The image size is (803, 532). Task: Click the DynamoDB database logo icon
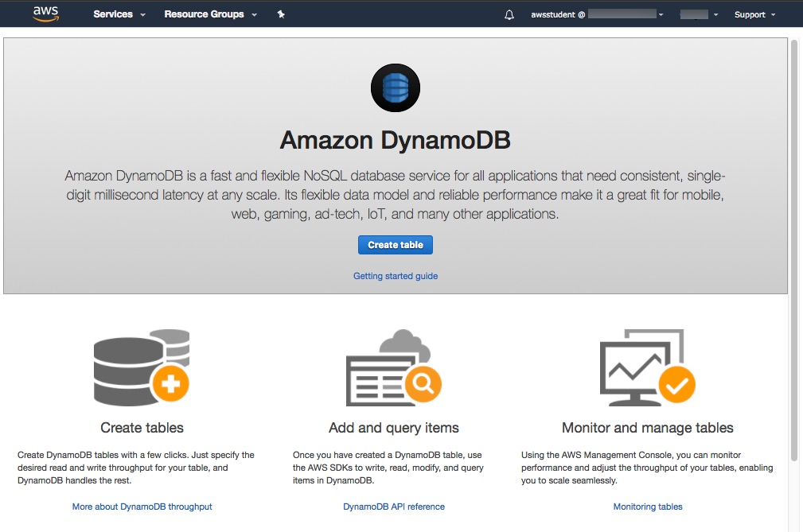[395, 88]
